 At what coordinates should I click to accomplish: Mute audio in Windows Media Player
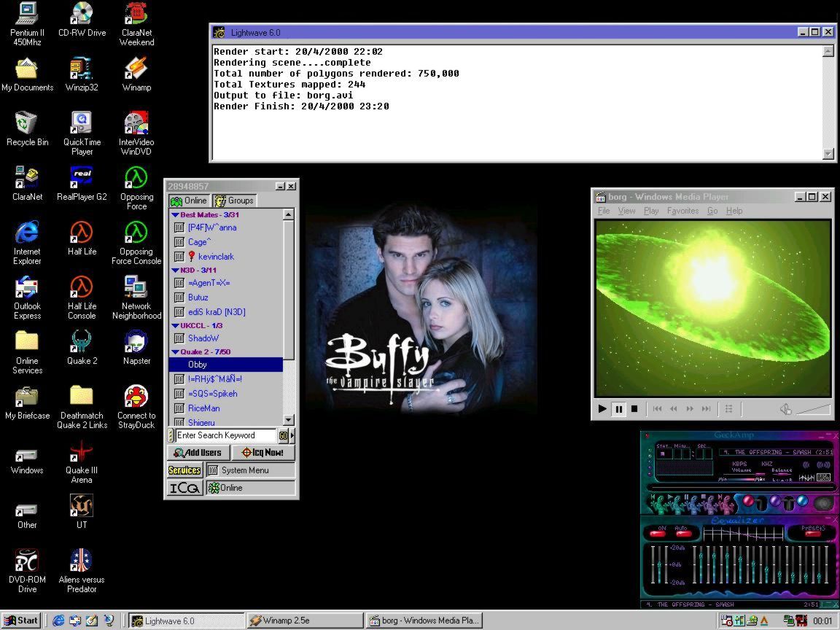pyautogui.click(x=785, y=409)
